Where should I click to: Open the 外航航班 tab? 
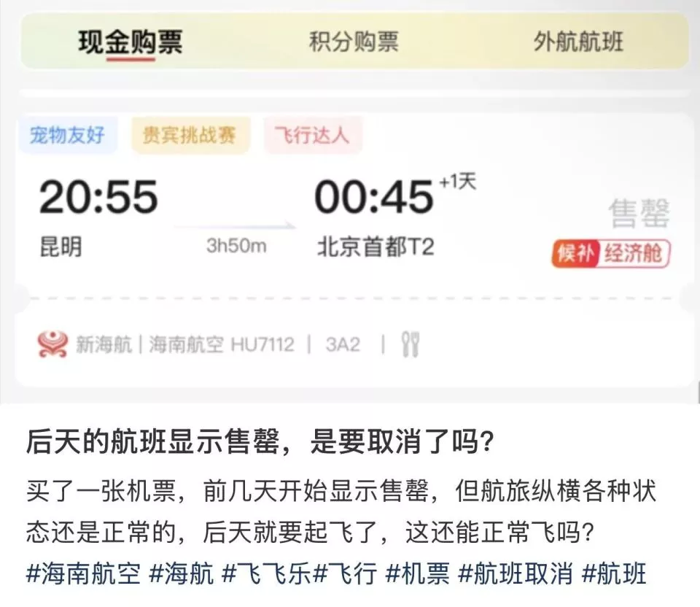[x=578, y=42]
